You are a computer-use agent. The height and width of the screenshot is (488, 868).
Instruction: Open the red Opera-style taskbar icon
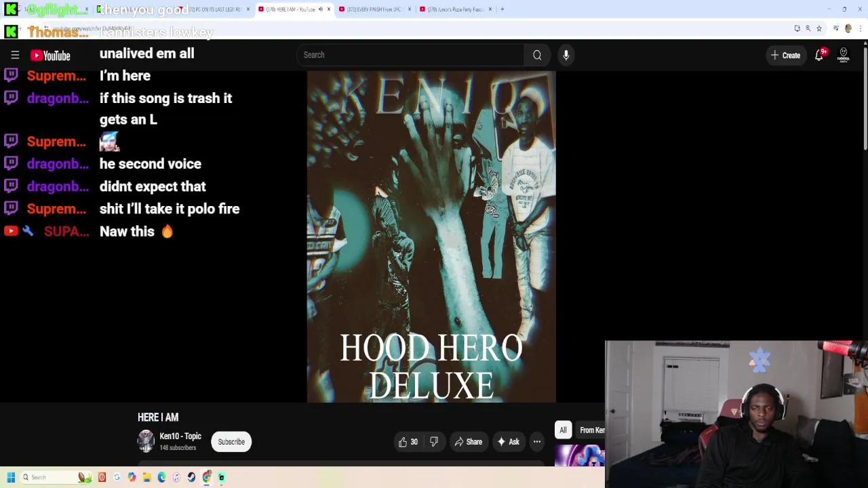pos(102,477)
